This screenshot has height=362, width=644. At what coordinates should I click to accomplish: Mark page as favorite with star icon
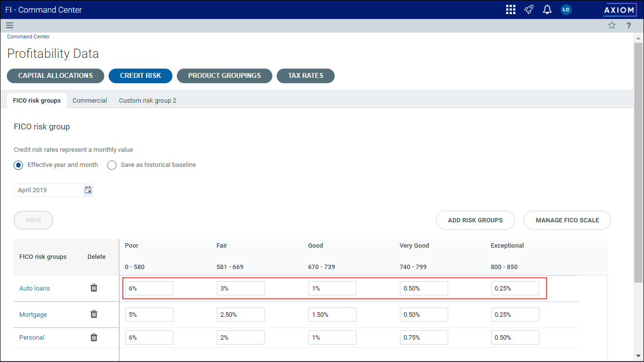(x=612, y=26)
